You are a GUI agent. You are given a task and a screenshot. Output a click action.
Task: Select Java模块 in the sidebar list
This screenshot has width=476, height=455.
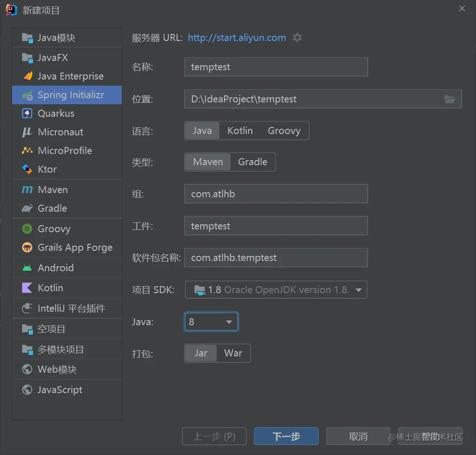coord(67,38)
